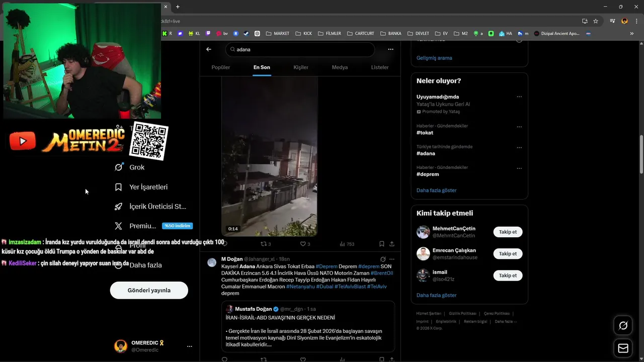Open the FİLMLER bookmarks folder
Image resolution: width=644 pixels, height=362 pixels.
coord(329,34)
